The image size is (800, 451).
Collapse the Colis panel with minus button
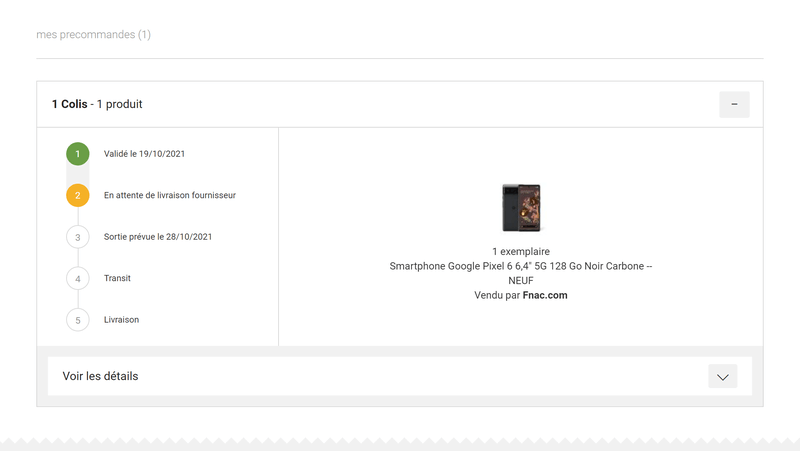(734, 104)
